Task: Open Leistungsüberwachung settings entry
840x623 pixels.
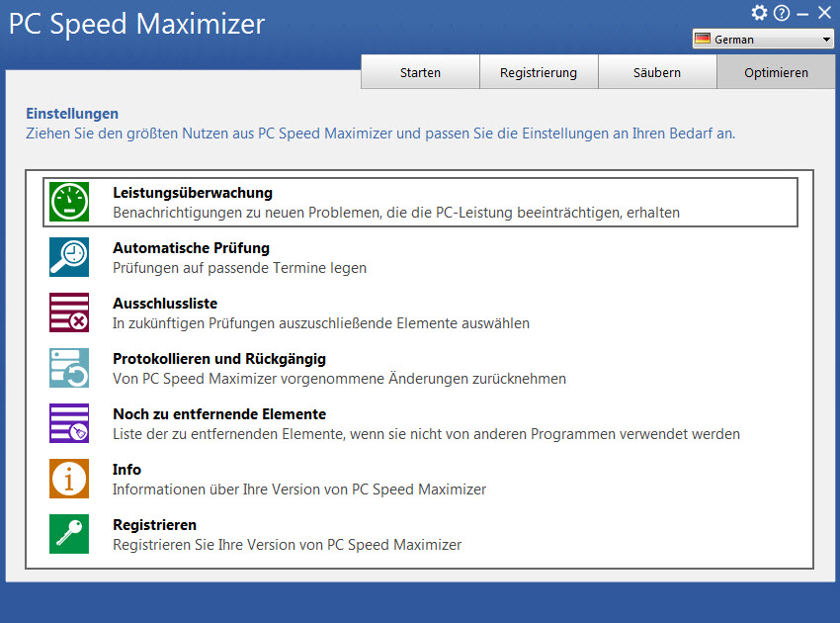Action: (421, 202)
